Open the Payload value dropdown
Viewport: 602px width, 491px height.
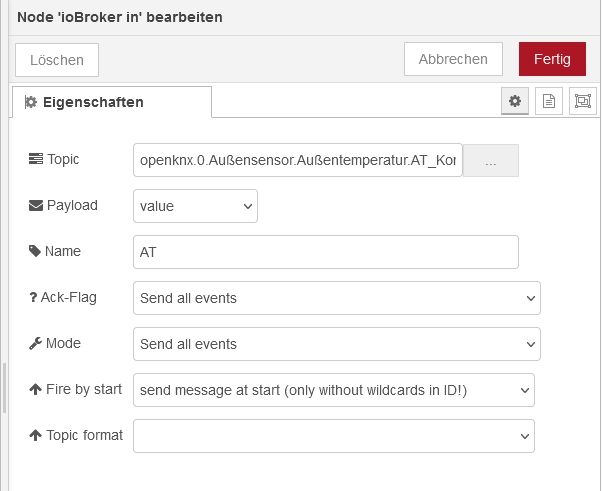195,206
